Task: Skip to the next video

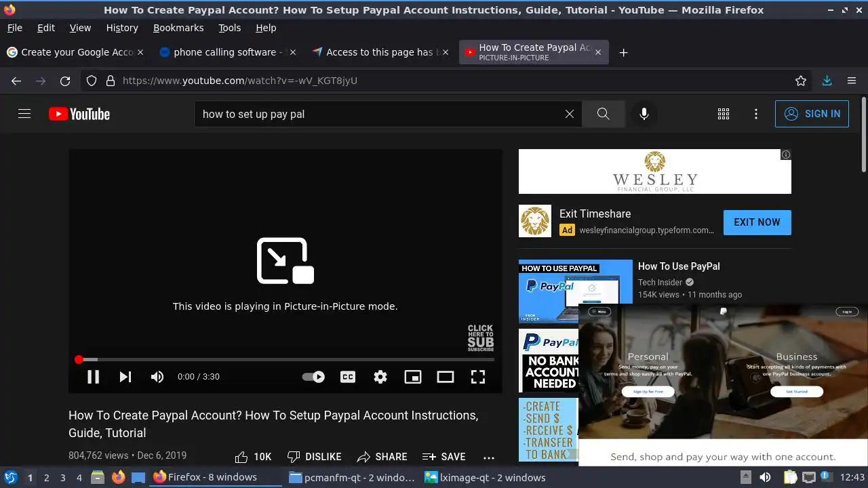Action: pyautogui.click(x=125, y=377)
